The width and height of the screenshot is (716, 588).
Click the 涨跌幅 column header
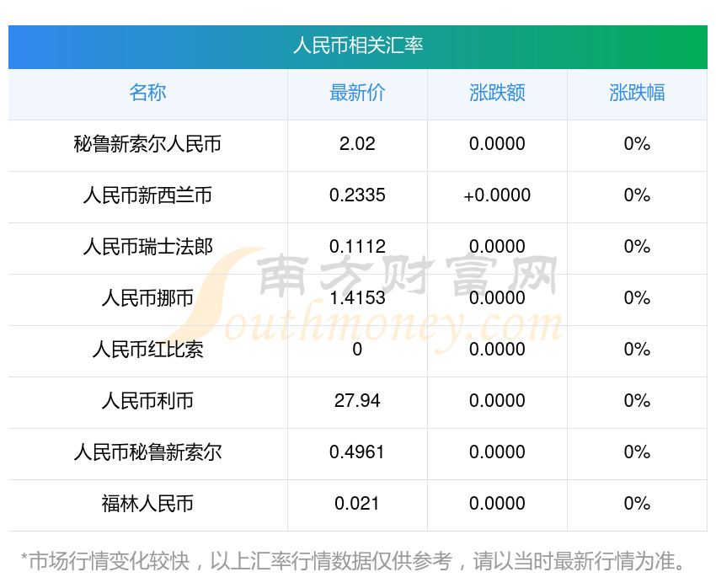[x=637, y=93]
